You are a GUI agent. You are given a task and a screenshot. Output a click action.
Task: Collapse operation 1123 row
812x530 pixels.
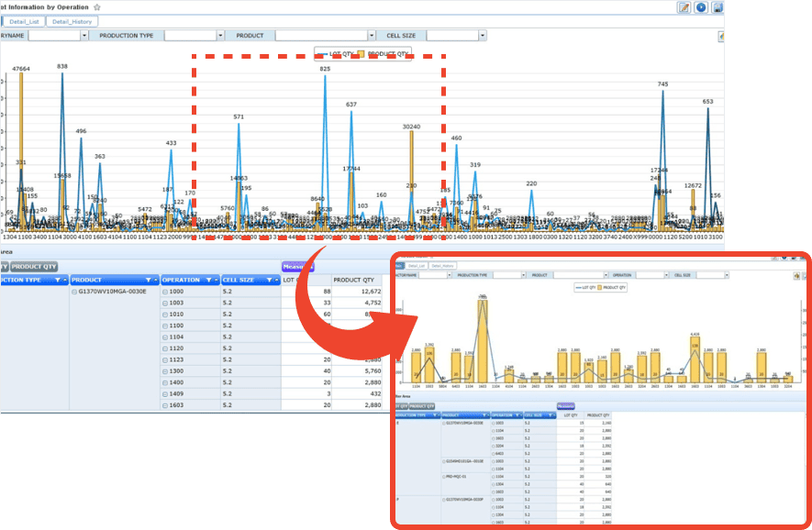click(165, 360)
